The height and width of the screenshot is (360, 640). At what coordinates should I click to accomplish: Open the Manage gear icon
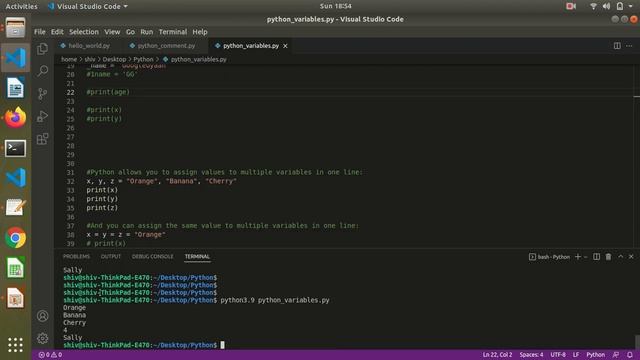[42, 338]
